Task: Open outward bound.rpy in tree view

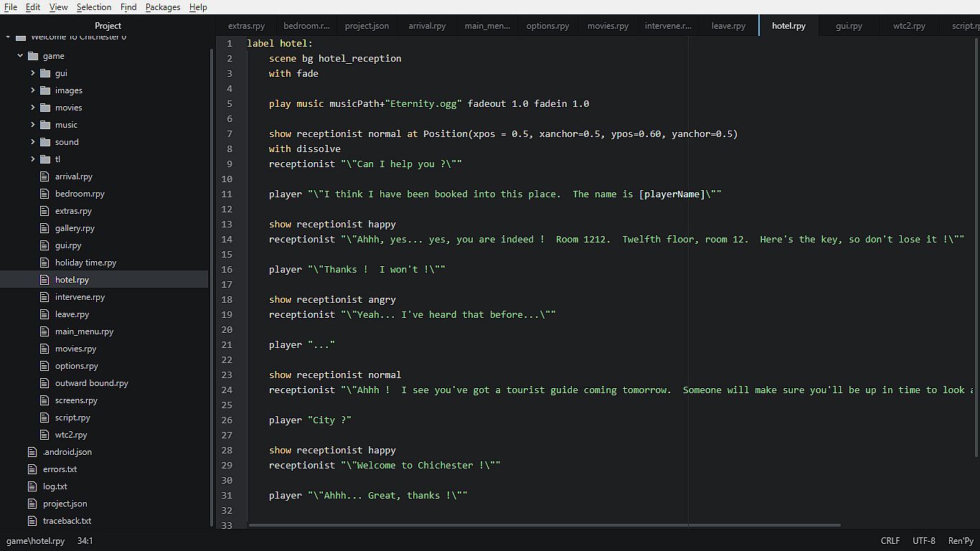Action: [92, 383]
